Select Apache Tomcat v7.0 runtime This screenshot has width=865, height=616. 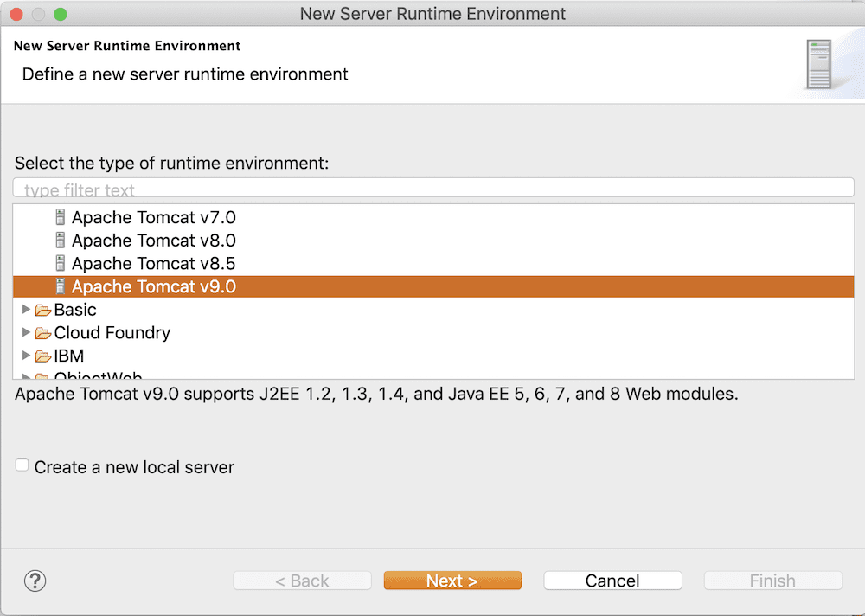(x=433, y=217)
